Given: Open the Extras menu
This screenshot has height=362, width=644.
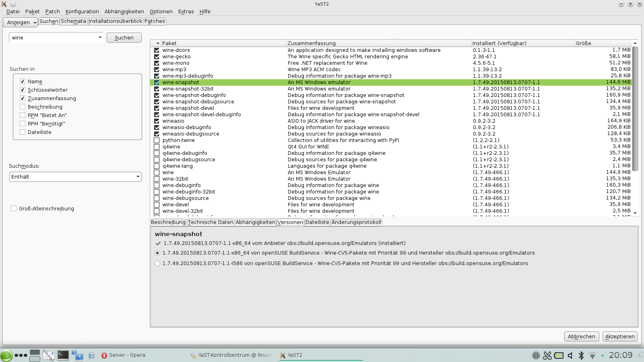Looking at the screenshot, I should pos(186,11).
